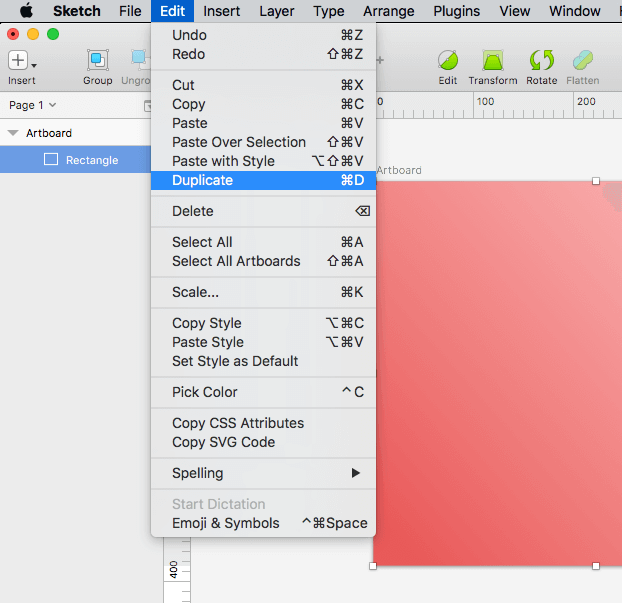Click the Artboard title on canvas
The height and width of the screenshot is (603, 622).
[399, 170]
